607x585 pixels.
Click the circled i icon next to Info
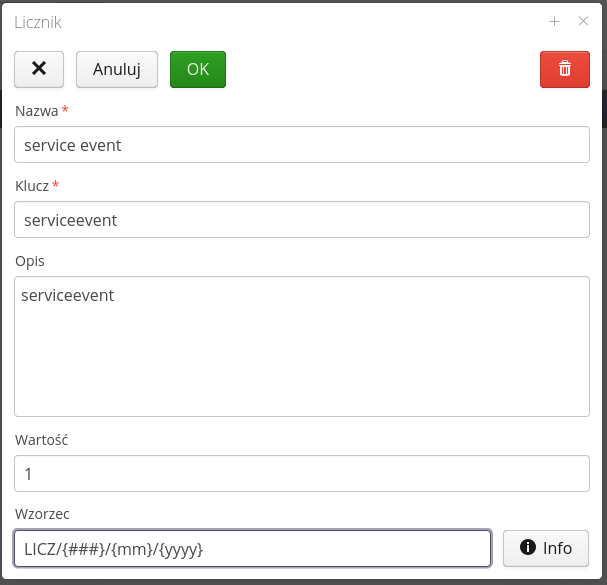click(x=528, y=548)
